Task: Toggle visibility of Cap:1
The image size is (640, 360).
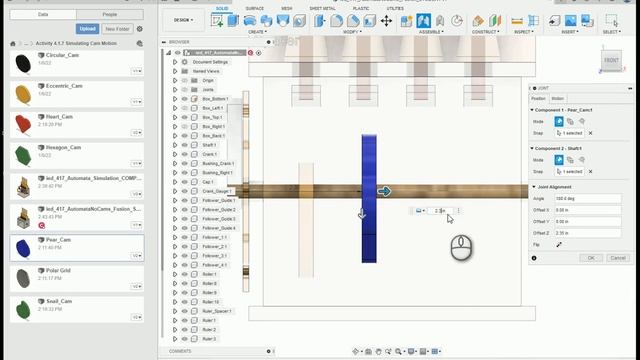Action: tap(184, 182)
